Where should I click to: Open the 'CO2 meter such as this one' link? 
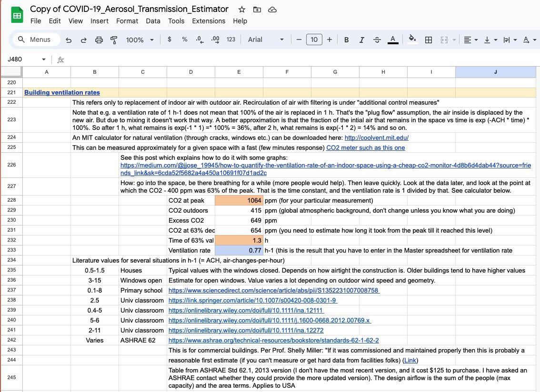tap(365, 147)
